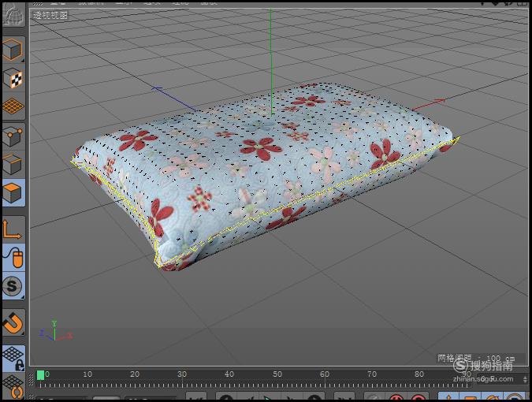The image size is (532, 402).
Task: Jump to frame 50 on the timeline
Action: coord(277,374)
